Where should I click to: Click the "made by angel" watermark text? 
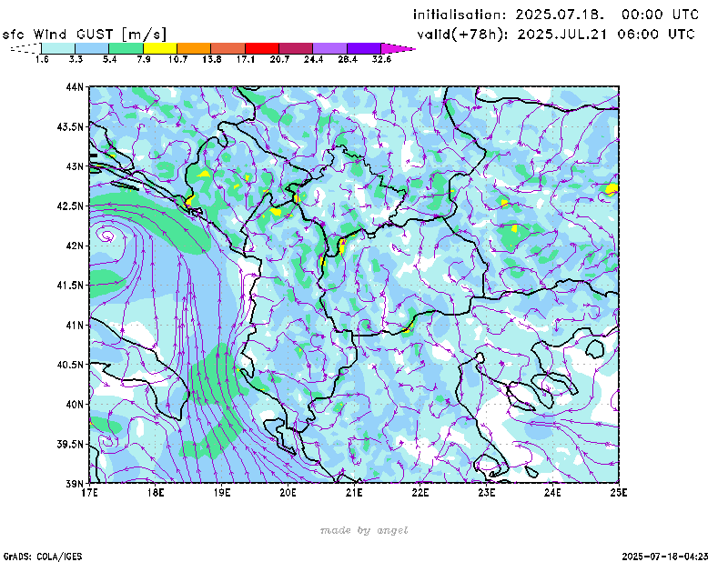point(364,530)
